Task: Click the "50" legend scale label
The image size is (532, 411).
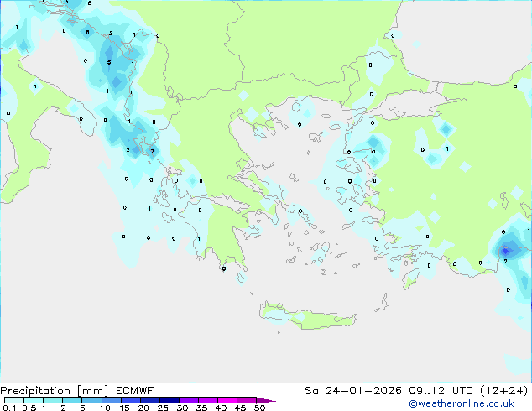Action: (x=259, y=408)
